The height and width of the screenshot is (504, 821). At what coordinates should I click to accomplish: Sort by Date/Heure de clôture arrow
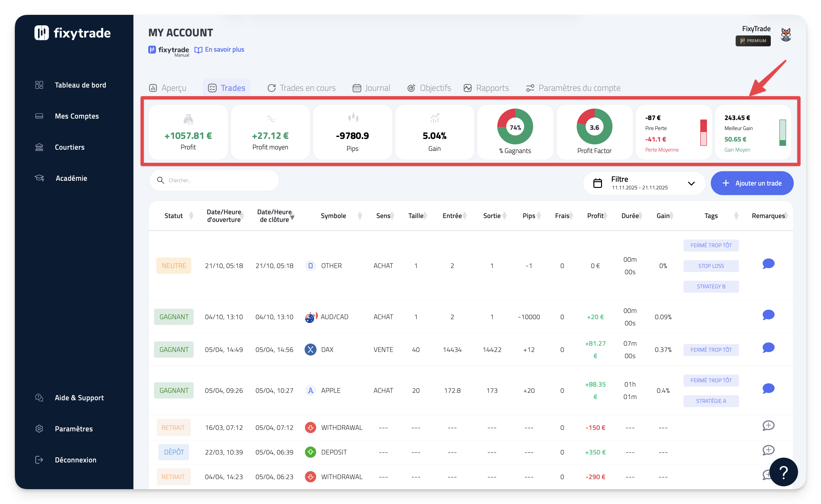292,217
